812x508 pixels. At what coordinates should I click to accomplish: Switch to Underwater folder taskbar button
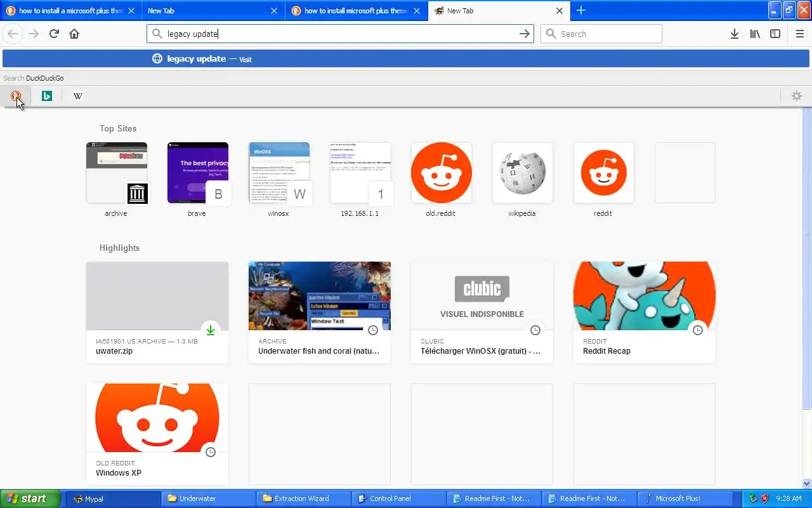(x=208, y=498)
